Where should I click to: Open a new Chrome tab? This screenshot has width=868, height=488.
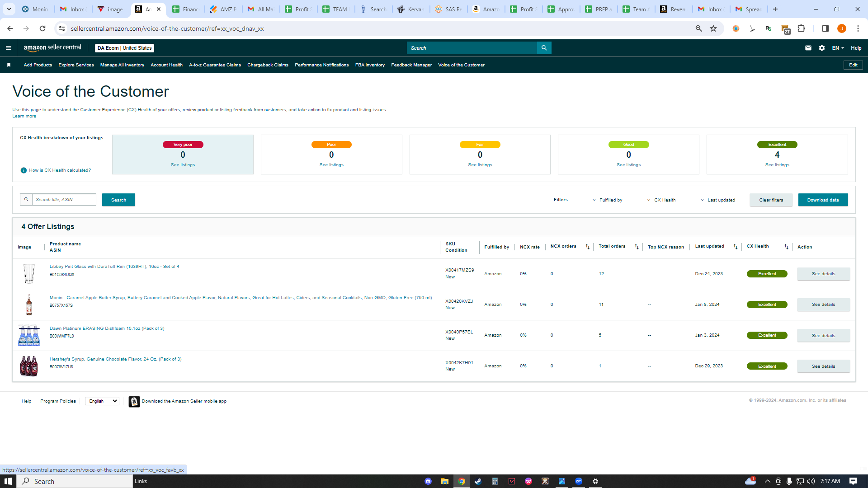775,9
